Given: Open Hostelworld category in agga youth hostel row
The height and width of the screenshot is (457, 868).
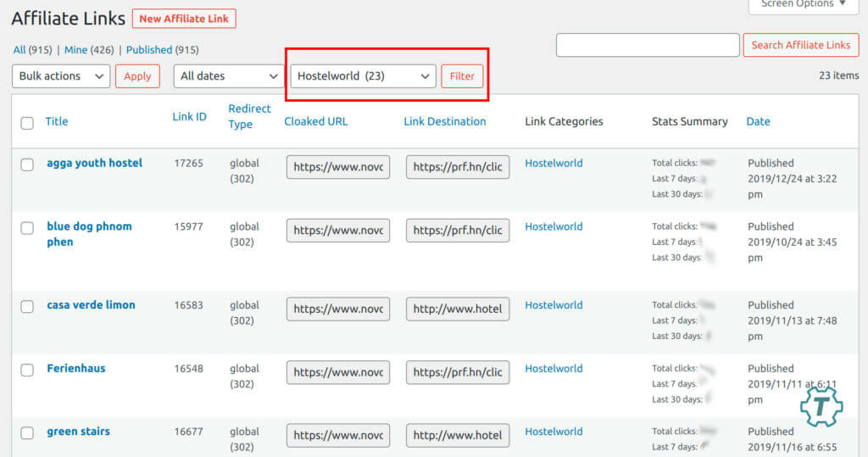Looking at the screenshot, I should [554, 163].
